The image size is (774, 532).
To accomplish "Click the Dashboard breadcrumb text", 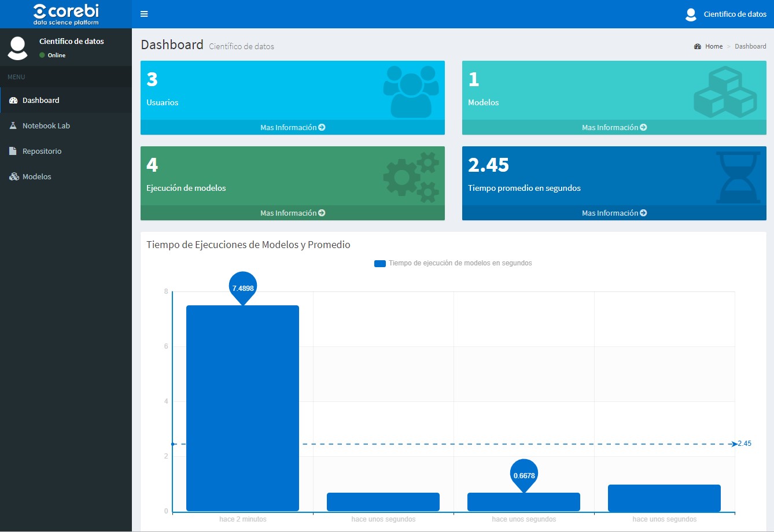I will 750,46.
